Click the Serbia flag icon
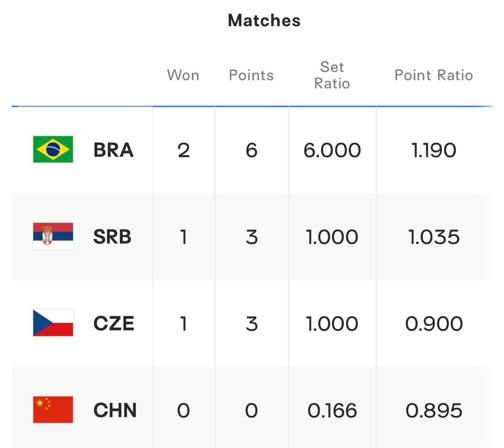The width and height of the screenshot is (504, 448). pyautogui.click(x=53, y=236)
